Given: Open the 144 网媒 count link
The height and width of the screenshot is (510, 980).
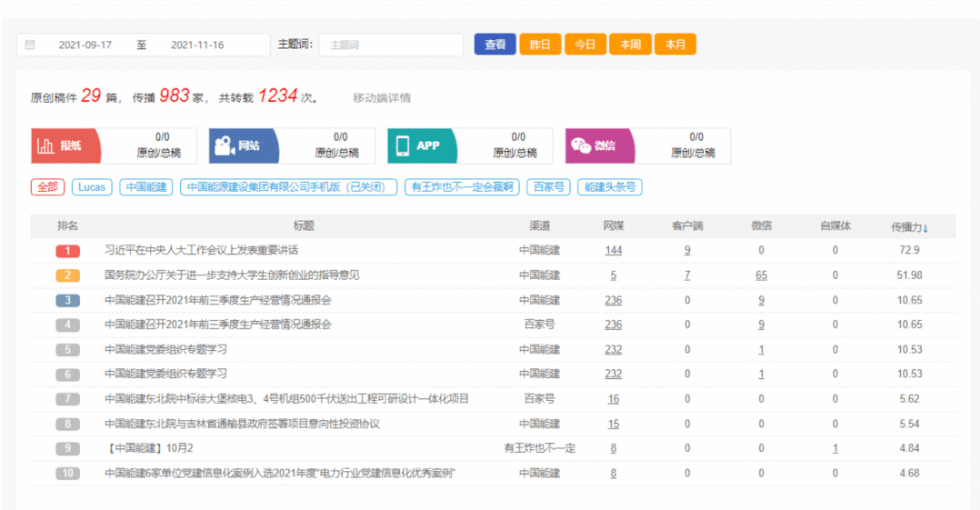Looking at the screenshot, I should (x=614, y=250).
